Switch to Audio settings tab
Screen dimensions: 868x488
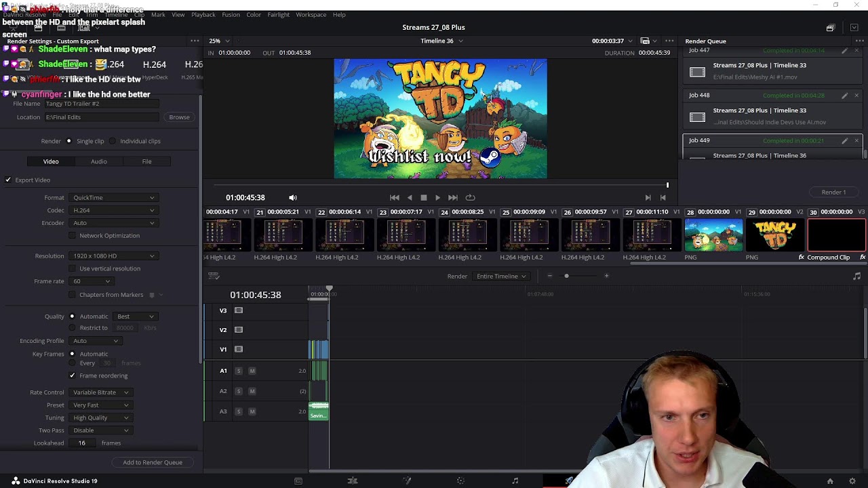[x=99, y=161]
